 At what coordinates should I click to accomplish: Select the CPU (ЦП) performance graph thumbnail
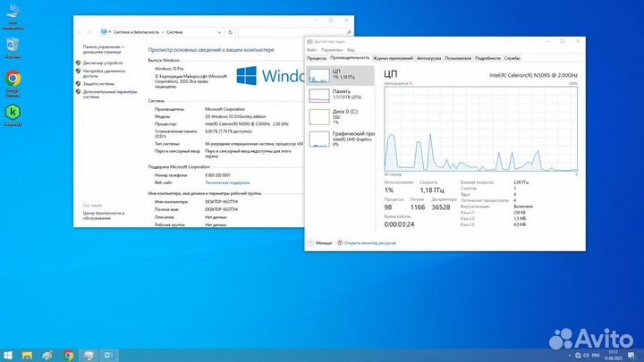[x=318, y=74]
